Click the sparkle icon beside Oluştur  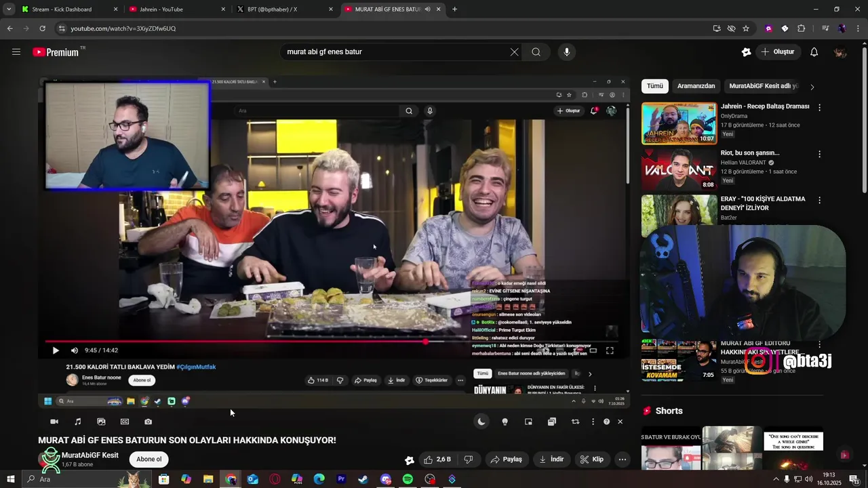pyautogui.click(x=746, y=52)
